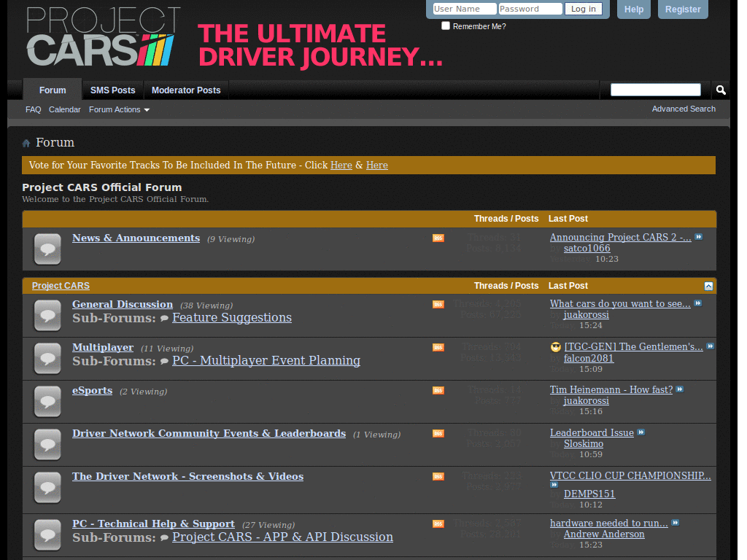Open RSS feed for PC Technical Help

click(438, 524)
